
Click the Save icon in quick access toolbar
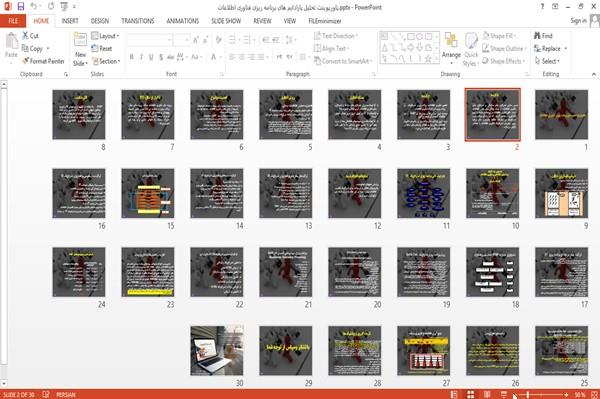point(21,6)
